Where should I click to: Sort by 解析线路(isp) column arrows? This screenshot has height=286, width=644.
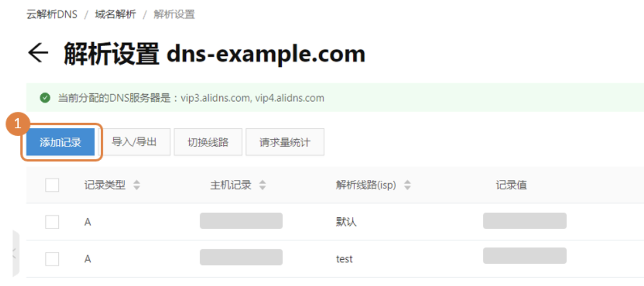(x=408, y=185)
